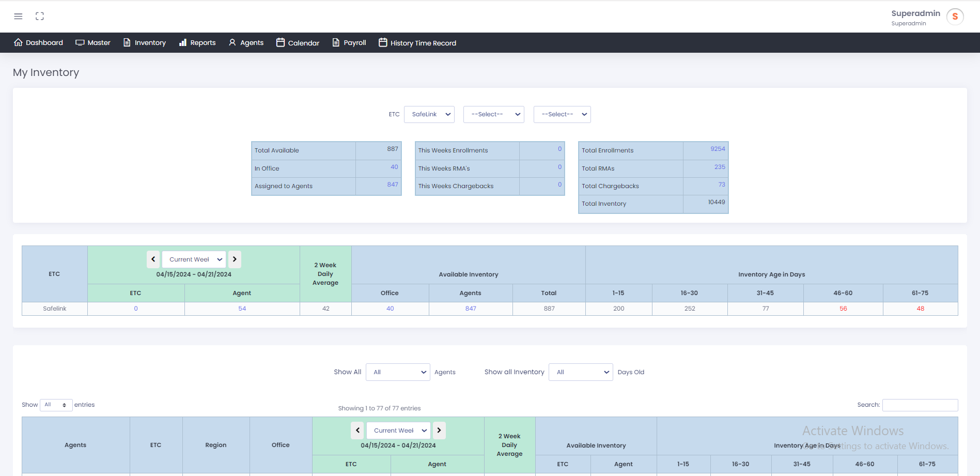Click the History Time Record calendar icon
The width and height of the screenshot is (980, 476).
[x=383, y=42]
